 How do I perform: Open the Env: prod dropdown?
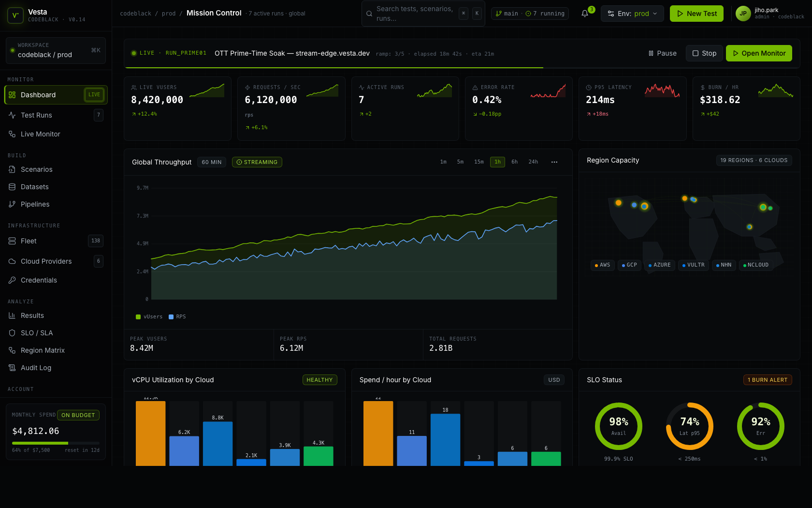(632, 14)
